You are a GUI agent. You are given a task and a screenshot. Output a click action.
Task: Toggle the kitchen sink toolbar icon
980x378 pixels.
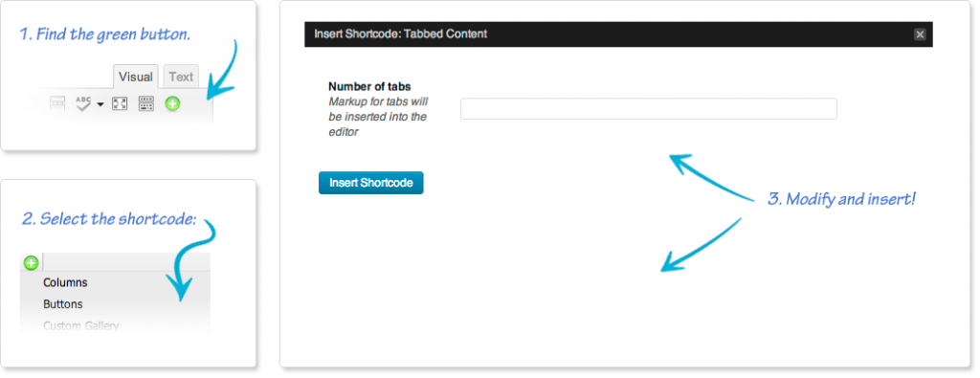(x=145, y=103)
